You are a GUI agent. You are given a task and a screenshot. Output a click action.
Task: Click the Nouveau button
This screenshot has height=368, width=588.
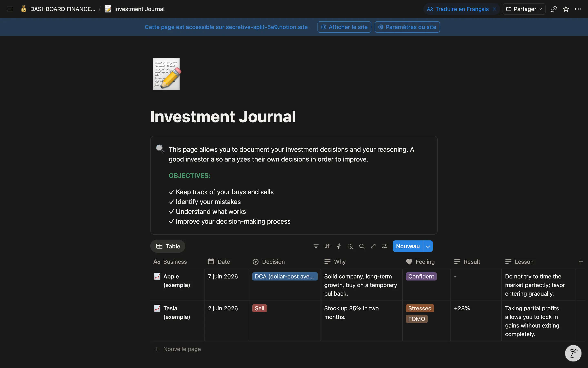(408, 246)
